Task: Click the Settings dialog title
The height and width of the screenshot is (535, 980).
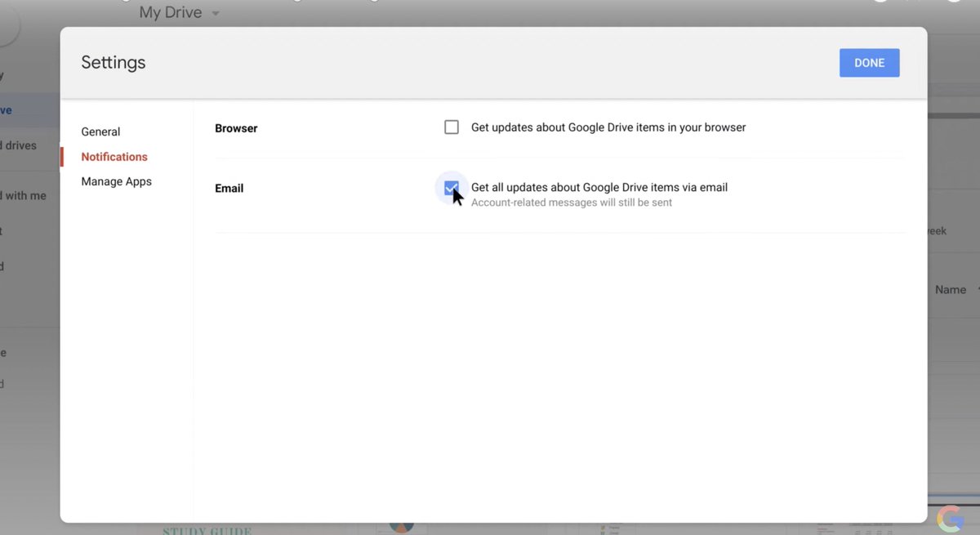Action: coord(114,63)
